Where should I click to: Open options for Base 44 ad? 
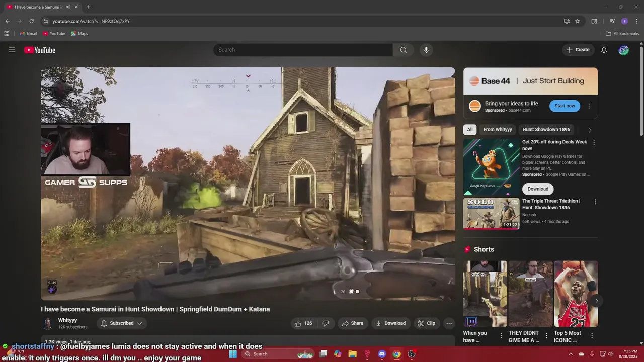[x=589, y=106]
